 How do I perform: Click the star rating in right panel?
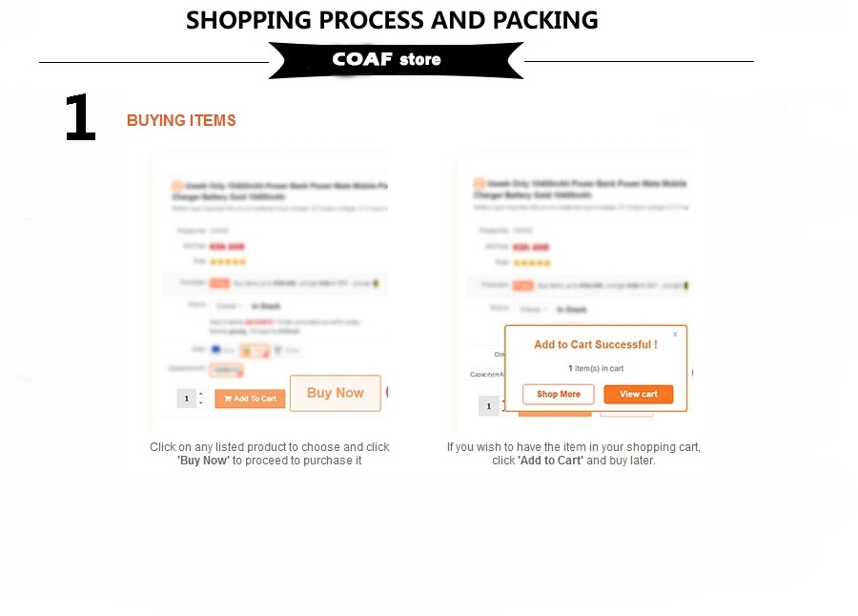(x=532, y=263)
